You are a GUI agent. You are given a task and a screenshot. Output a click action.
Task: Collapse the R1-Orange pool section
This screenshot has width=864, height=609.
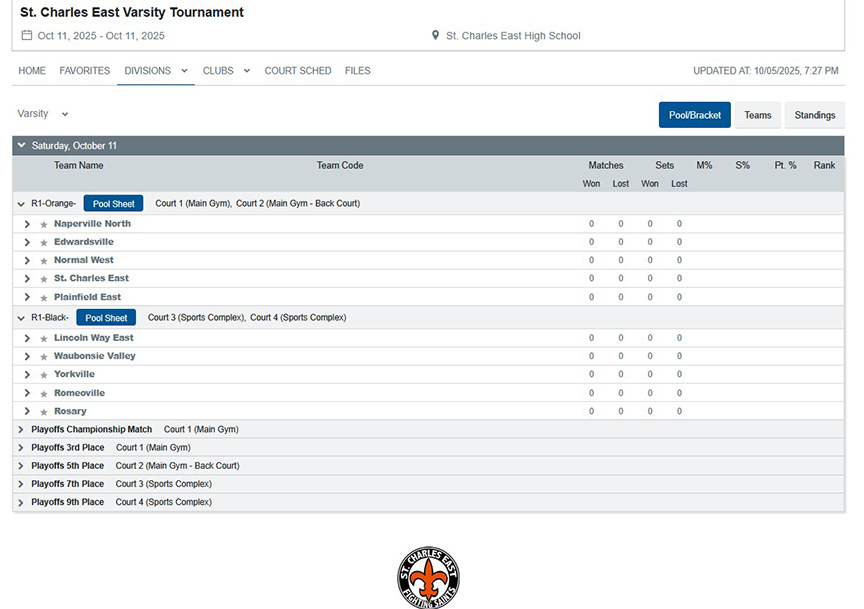21,204
